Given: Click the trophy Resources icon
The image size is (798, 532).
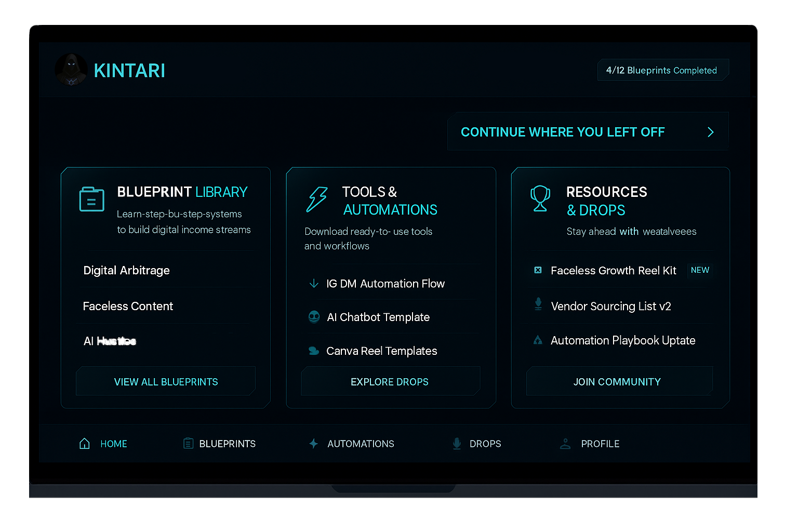Looking at the screenshot, I should tap(540, 198).
